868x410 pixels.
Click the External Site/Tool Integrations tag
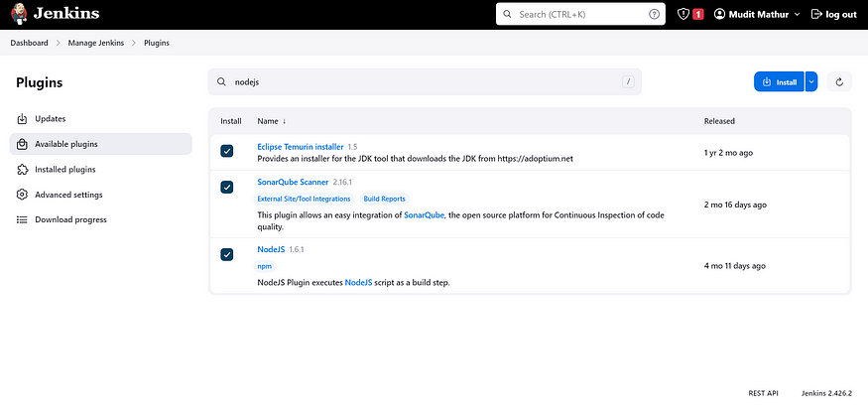pos(304,199)
